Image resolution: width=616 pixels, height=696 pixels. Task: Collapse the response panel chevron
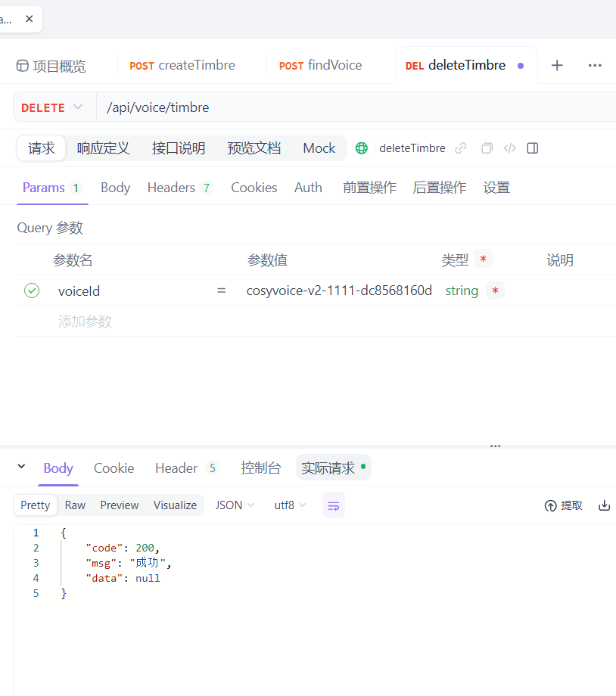[21, 467]
